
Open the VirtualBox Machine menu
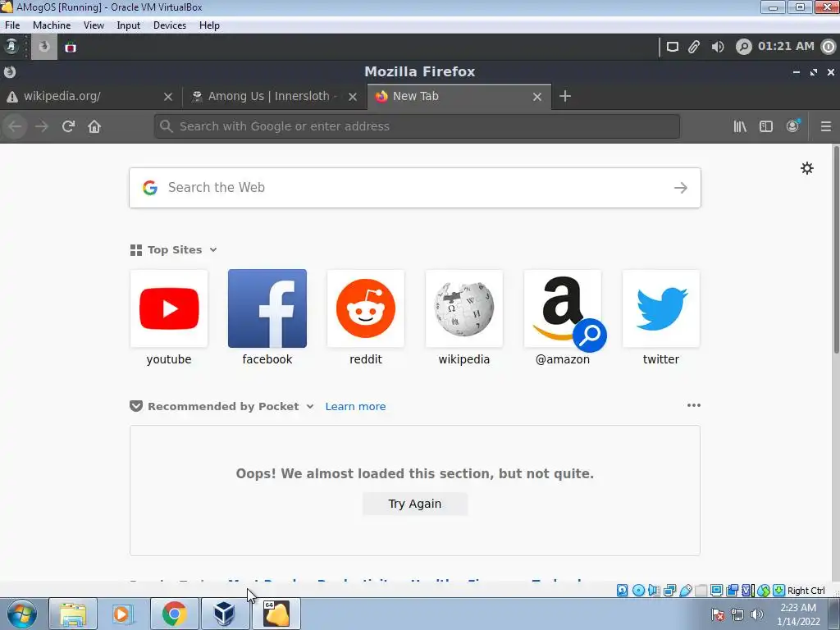tap(52, 25)
